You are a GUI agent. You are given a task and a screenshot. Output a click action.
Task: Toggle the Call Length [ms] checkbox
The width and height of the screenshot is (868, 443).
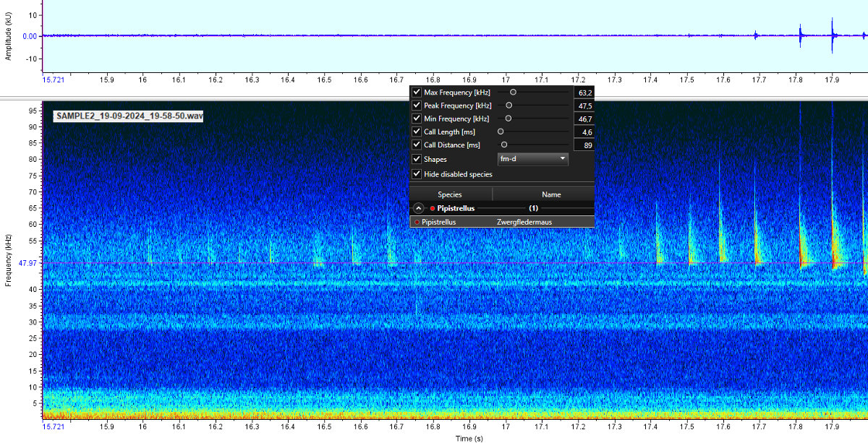click(x=416, y=132)
